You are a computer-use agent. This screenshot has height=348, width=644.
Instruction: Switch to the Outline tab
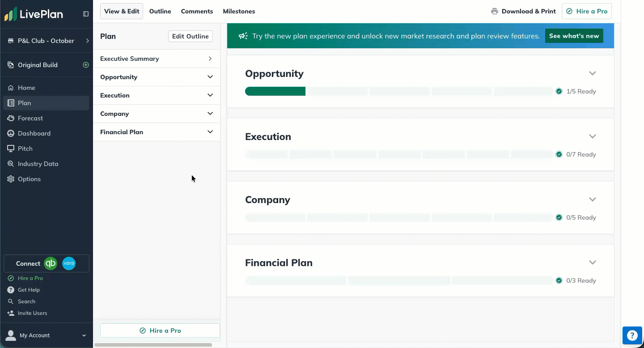(160, 11)
